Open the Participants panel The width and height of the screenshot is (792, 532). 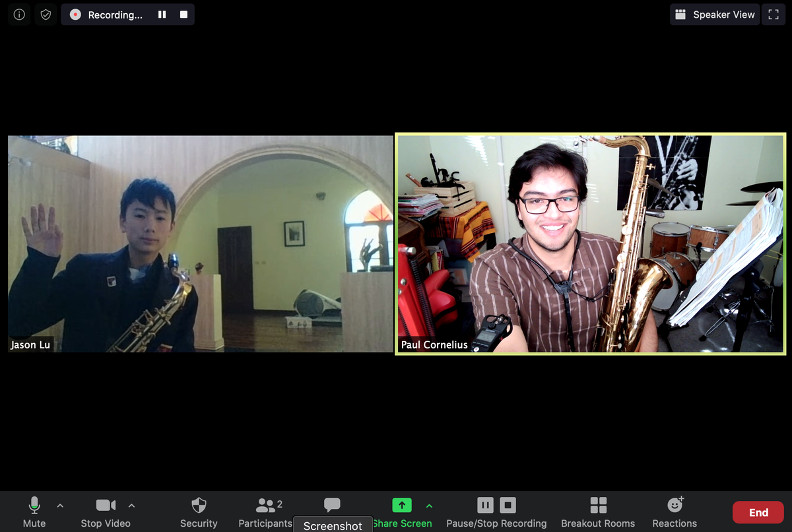[265, 513]
